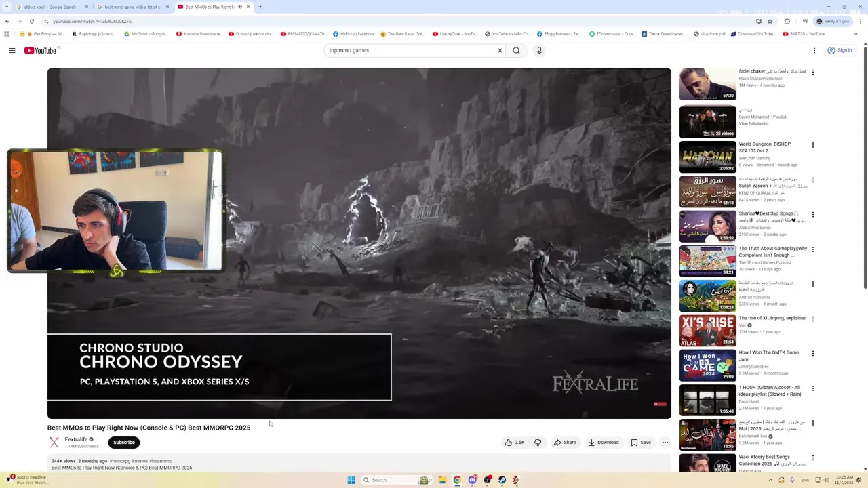This screenshot has height=488, width=868.
Task: Open Steam from the taskbar
Action: tap(502, 480)
